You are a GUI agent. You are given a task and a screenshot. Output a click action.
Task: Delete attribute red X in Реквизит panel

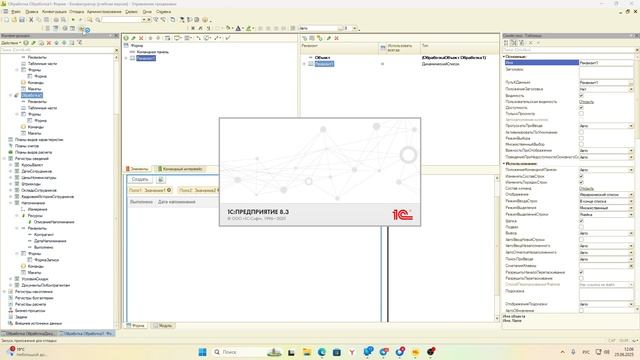337,38
